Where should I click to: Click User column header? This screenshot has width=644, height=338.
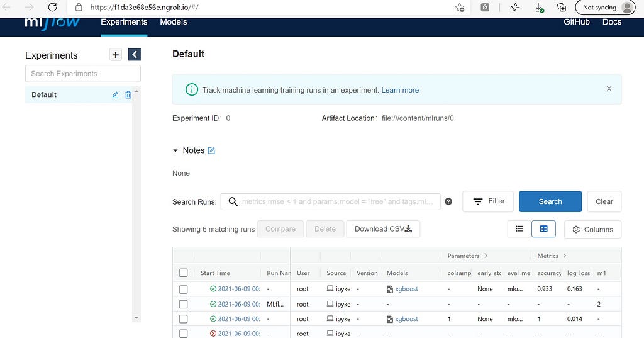[303, 273]
